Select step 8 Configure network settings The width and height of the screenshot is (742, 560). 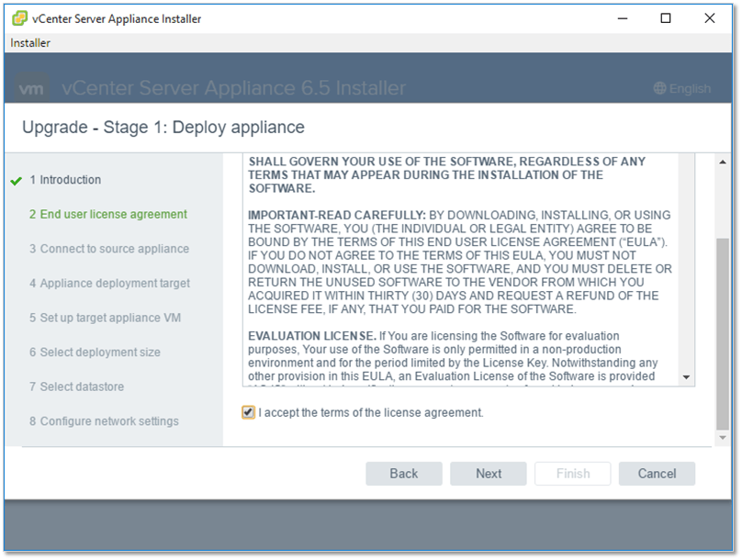click(x=104, y=421)
